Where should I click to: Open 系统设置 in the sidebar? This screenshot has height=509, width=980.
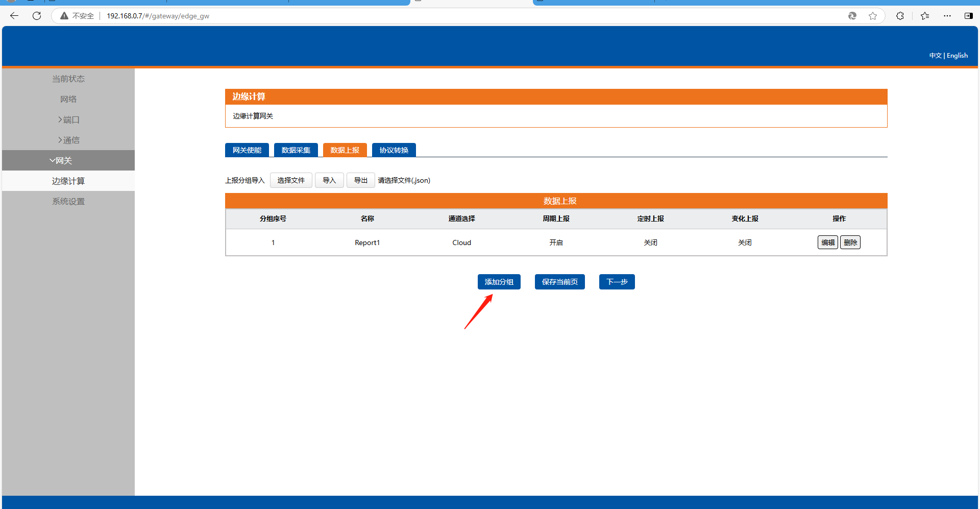click(x=68, y=201)
